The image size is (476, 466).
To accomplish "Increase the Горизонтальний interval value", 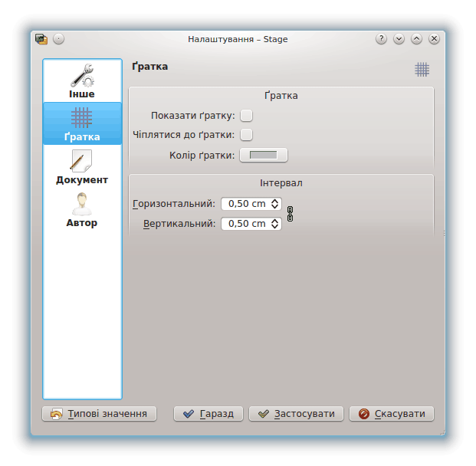I will coord(275,201).
